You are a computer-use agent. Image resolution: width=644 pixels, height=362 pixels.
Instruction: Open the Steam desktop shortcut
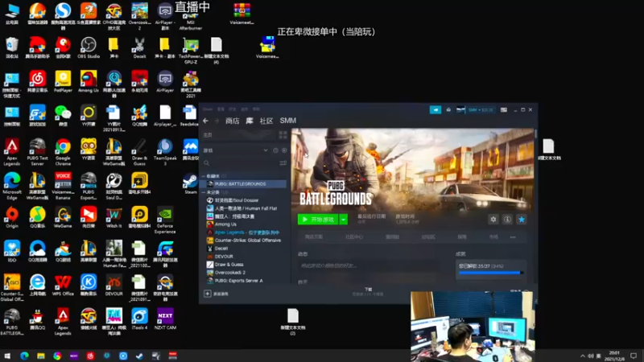(x=191, y=184)
